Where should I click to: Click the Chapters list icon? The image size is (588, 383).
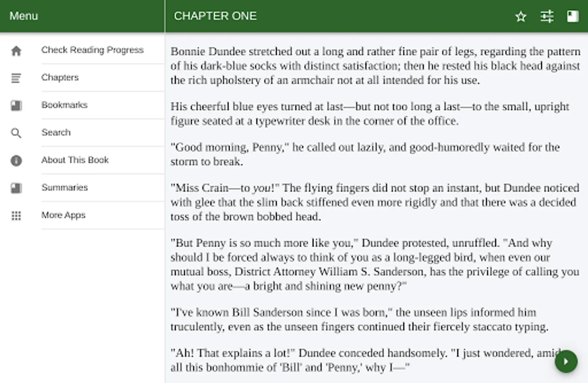click(x=16, y=78)
